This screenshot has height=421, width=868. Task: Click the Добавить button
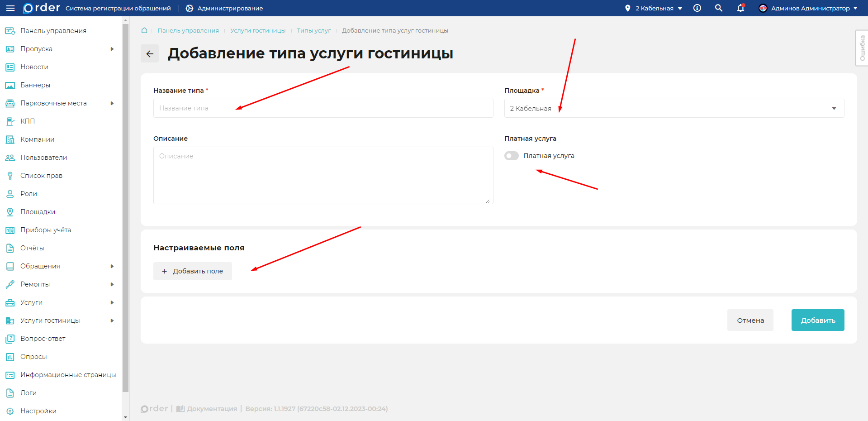[x=817, y=320]
